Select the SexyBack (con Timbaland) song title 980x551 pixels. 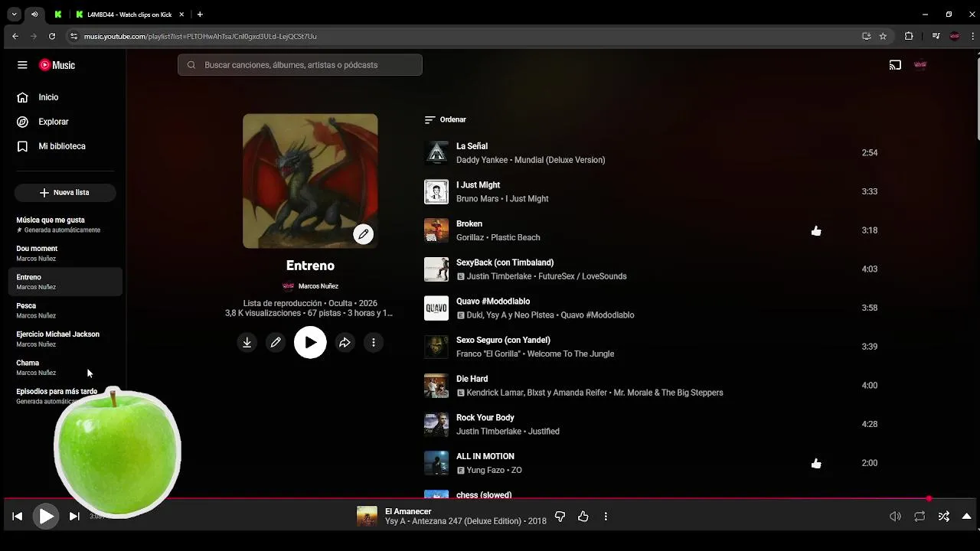505,262
